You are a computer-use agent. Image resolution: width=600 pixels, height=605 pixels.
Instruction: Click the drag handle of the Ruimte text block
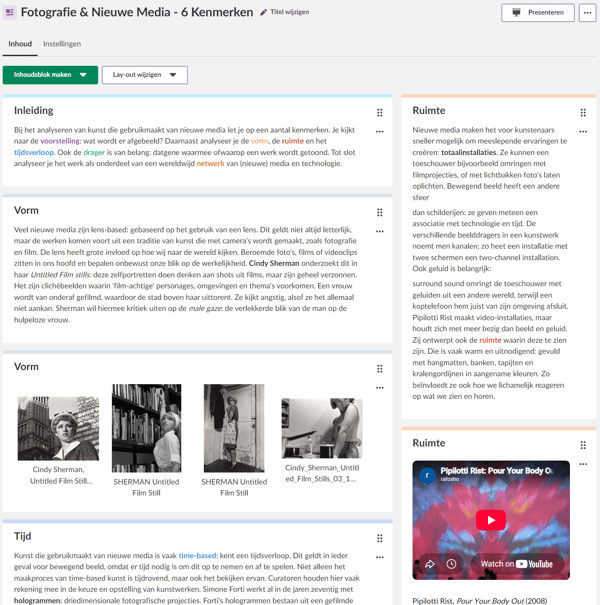pos(583,112)
